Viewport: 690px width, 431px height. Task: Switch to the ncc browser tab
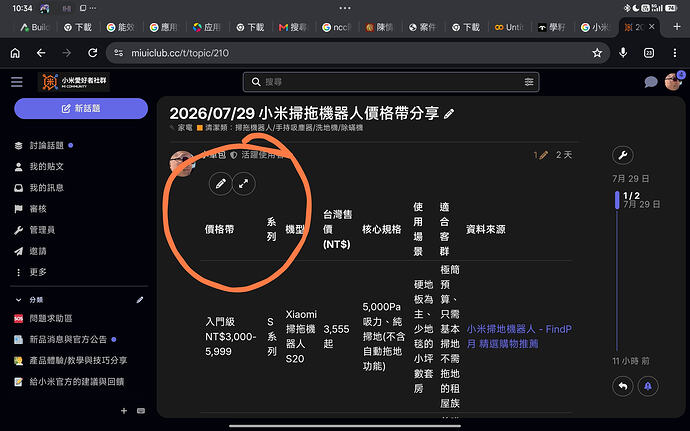336,27
